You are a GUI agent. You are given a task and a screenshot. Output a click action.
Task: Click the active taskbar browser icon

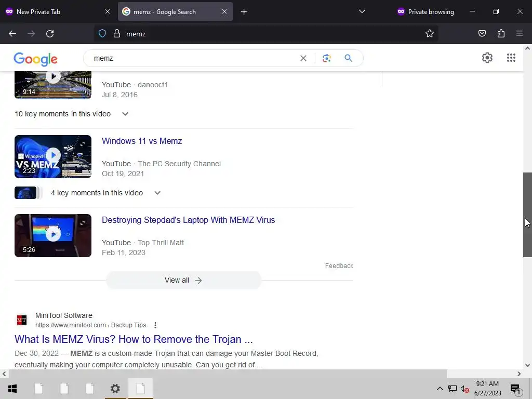click(x=141, y=389)
